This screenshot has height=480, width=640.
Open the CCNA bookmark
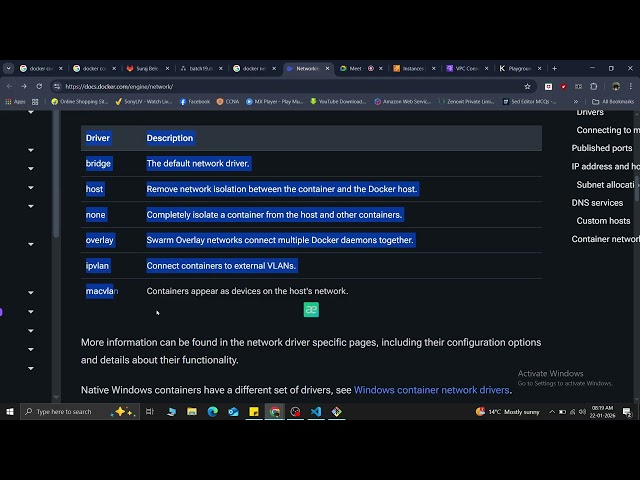[228, 102]
